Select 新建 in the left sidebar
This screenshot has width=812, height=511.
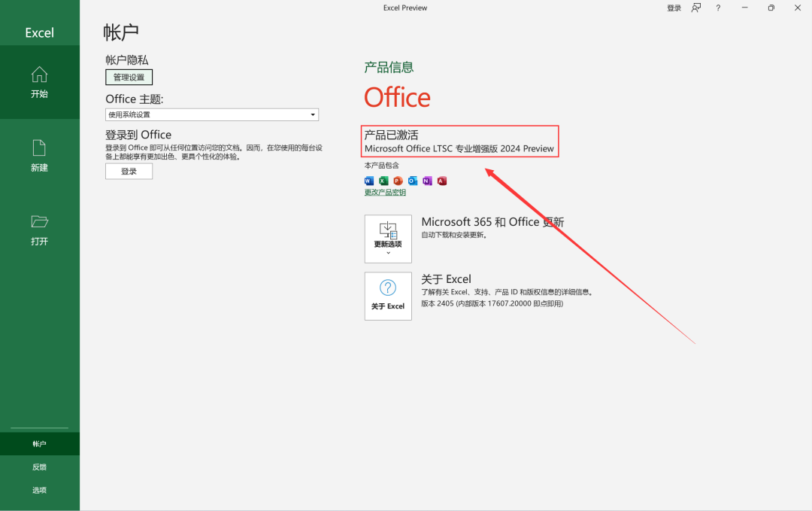(x=39, y=156)
